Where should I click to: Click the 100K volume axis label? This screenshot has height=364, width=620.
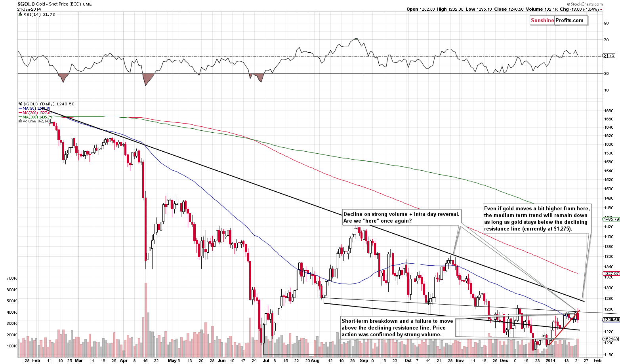12,346
